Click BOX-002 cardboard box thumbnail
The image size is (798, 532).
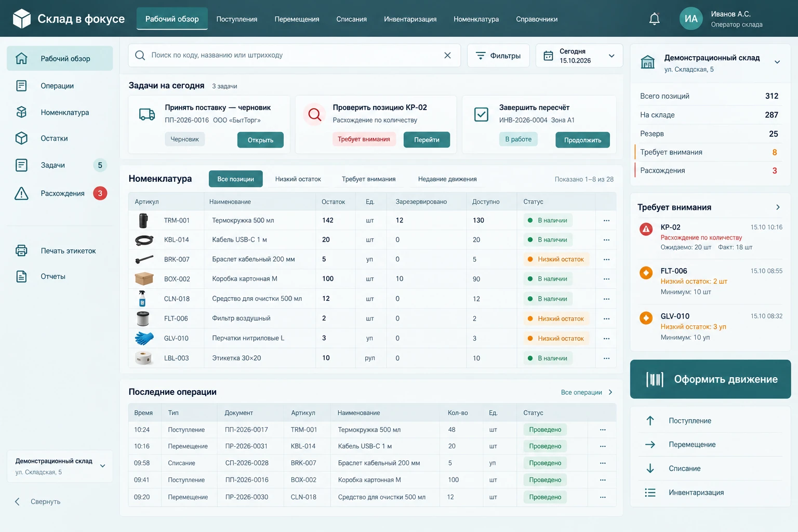[144, 279]
